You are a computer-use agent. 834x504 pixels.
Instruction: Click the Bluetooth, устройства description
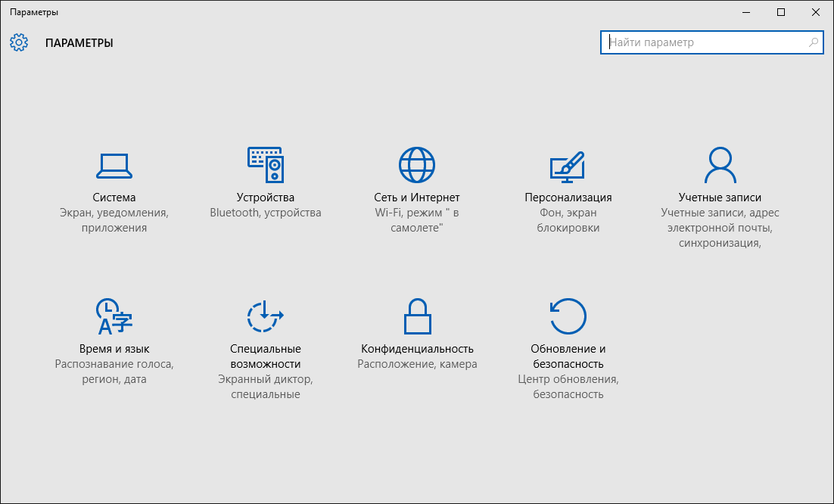click(x=266, y=213)
